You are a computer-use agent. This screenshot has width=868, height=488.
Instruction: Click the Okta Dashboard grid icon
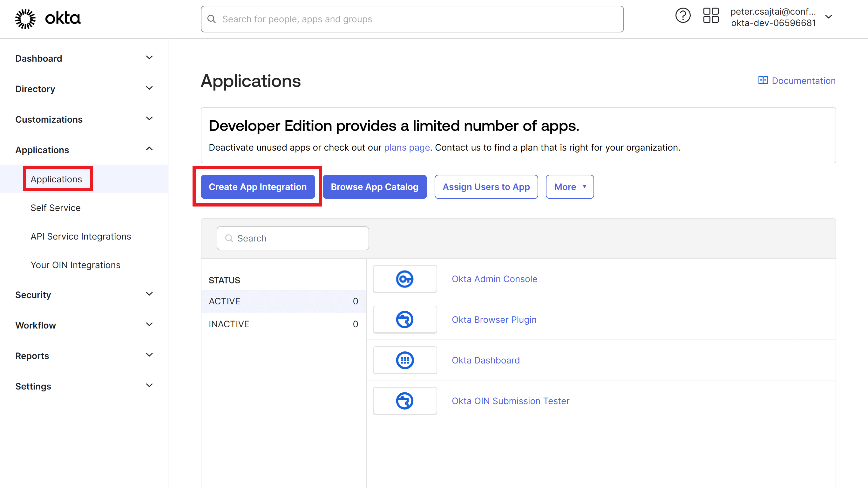pos(405,360)
